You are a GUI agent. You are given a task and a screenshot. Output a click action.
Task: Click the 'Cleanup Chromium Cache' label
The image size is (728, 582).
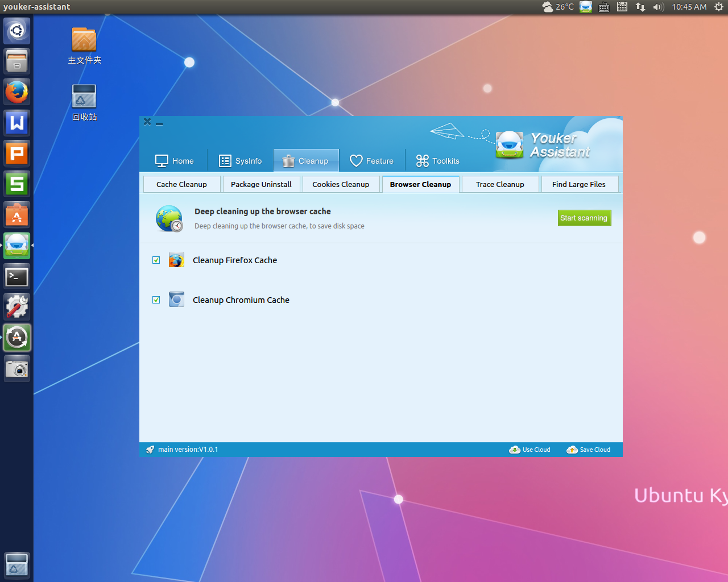241,300
